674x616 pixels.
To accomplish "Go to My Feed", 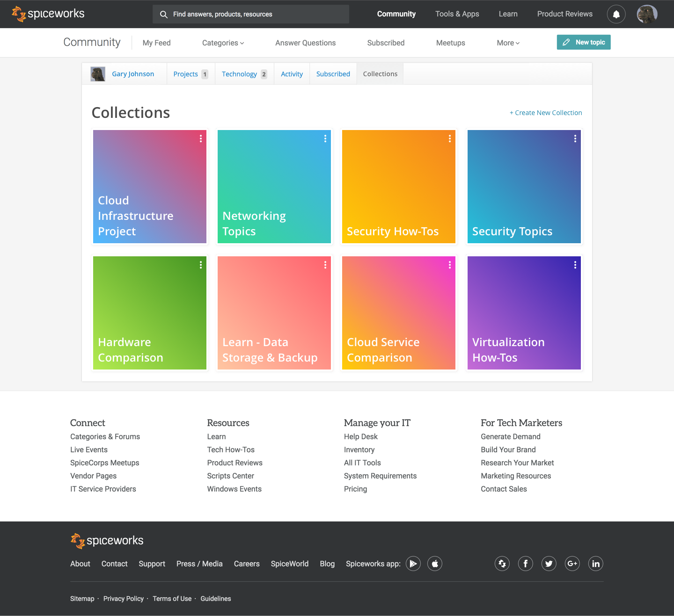I will click(157, 43).
